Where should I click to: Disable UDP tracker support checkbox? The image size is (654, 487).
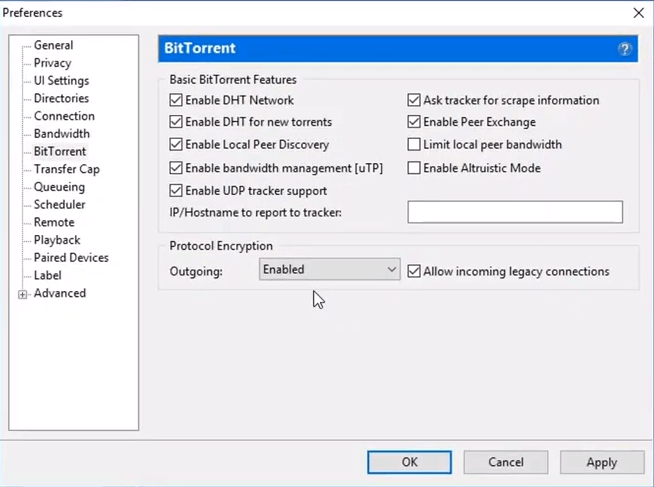pos(176,191)
